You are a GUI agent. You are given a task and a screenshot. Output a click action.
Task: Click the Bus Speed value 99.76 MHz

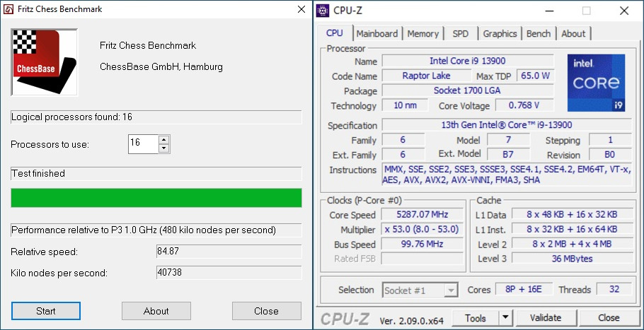(x=422, y=244)
